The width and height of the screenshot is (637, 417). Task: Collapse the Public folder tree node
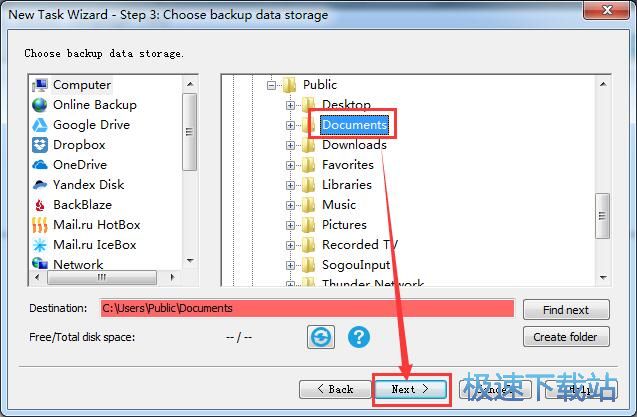click(x=271, y=85)
